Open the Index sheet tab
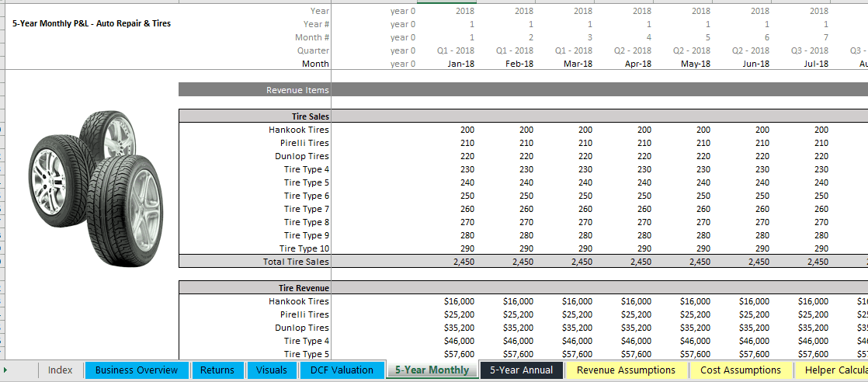The image size is (868, 382). (x=61, y=370)
